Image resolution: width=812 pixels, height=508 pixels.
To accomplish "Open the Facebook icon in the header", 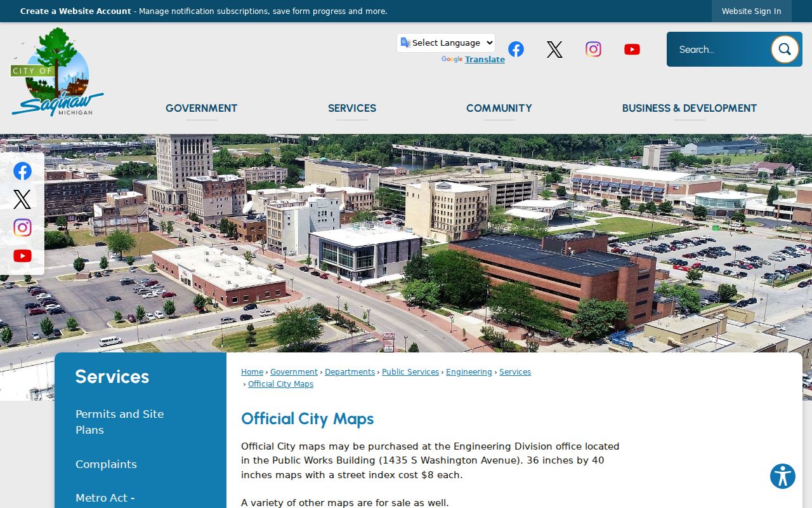I will coord(516,50).
